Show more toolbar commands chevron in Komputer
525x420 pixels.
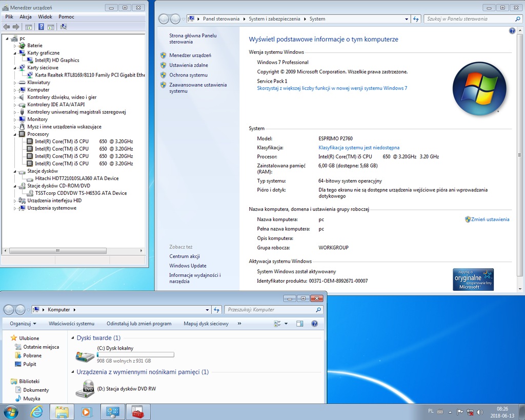(239, 324)
